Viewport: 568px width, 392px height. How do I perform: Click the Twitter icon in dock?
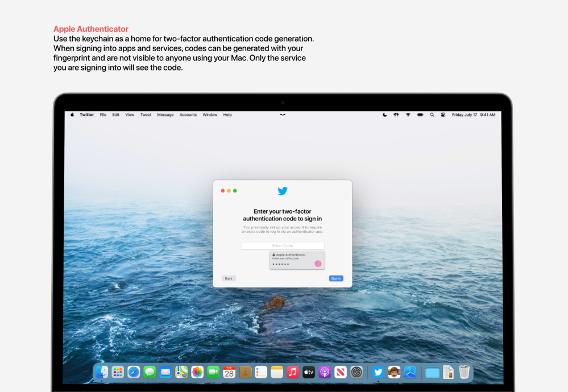click(378, 372)
